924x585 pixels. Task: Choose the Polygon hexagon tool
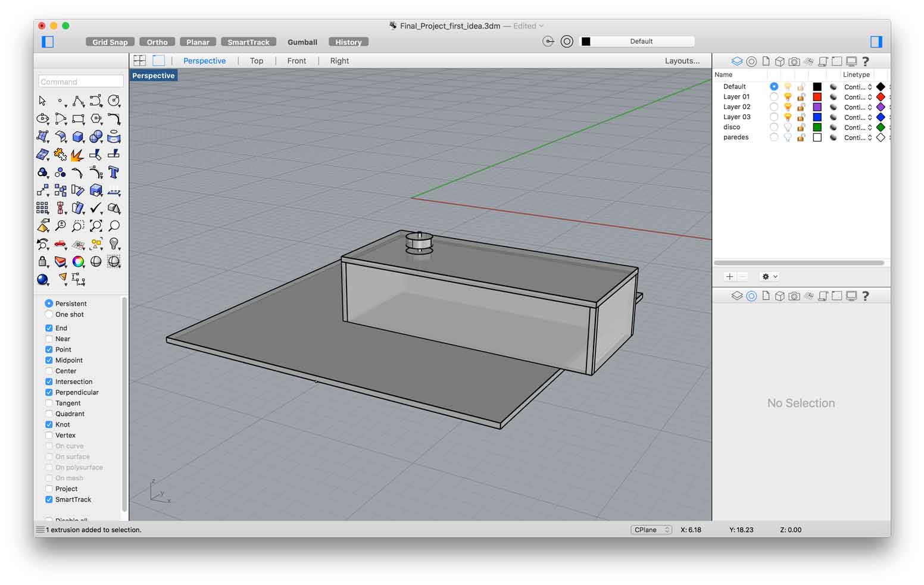(96, 118)
